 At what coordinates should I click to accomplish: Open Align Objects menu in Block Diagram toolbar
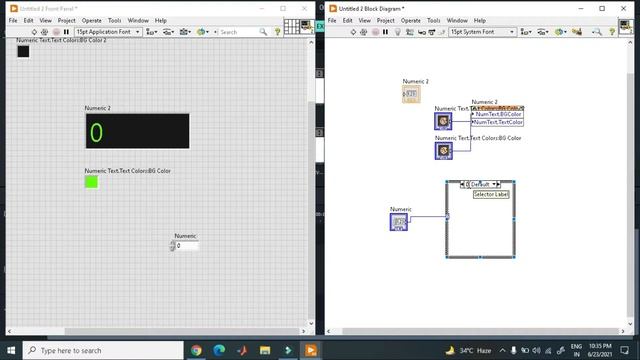(x=526, y=32)
